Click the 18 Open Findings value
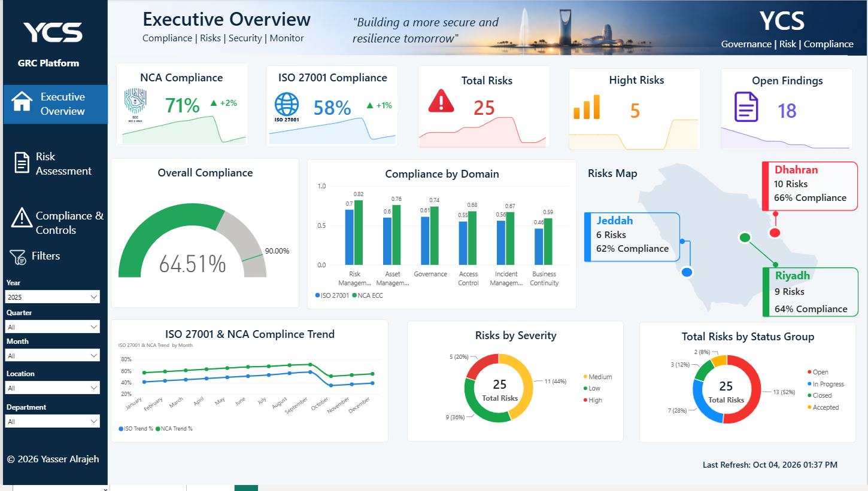868x491 pixels. pyautogui.click(x=787, y=111)
